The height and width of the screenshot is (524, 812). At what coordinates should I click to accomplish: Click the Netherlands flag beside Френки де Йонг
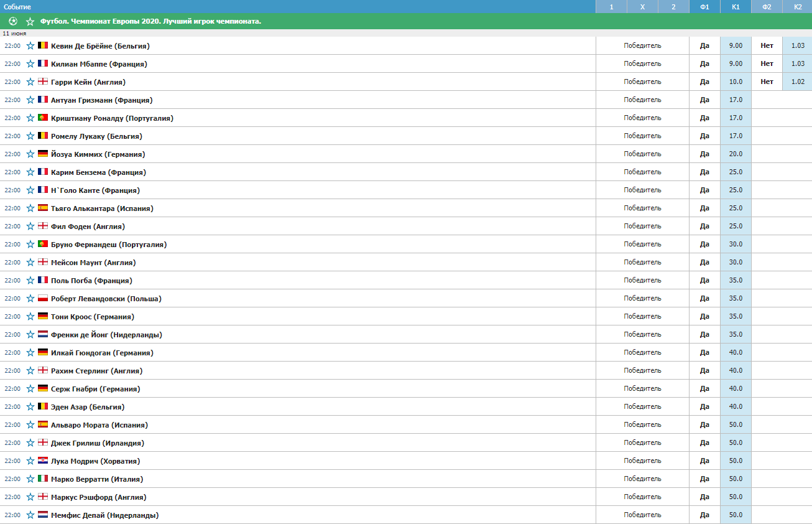(43, 334)
